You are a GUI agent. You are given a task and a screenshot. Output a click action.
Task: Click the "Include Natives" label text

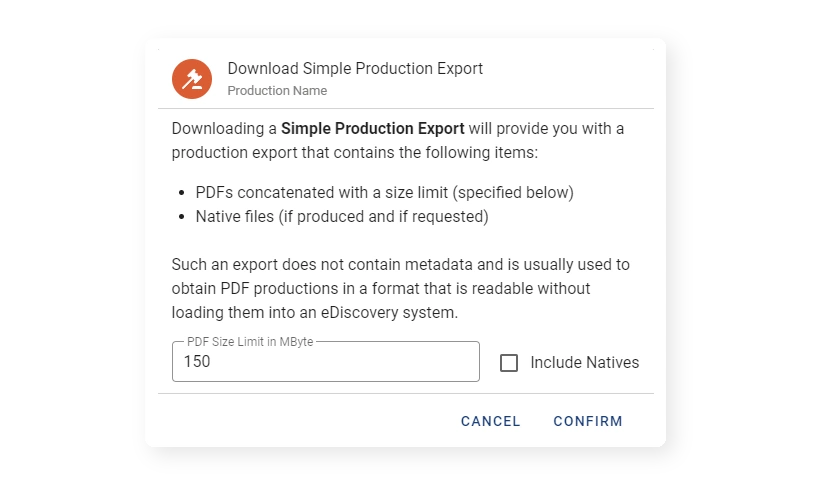(x=584, y=363)
